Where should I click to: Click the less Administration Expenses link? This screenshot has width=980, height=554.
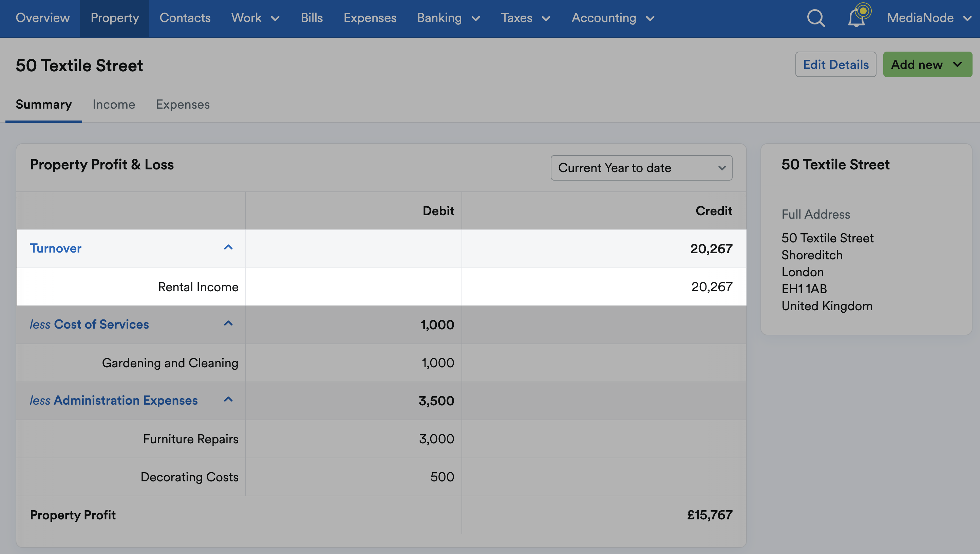coord(114,400)
